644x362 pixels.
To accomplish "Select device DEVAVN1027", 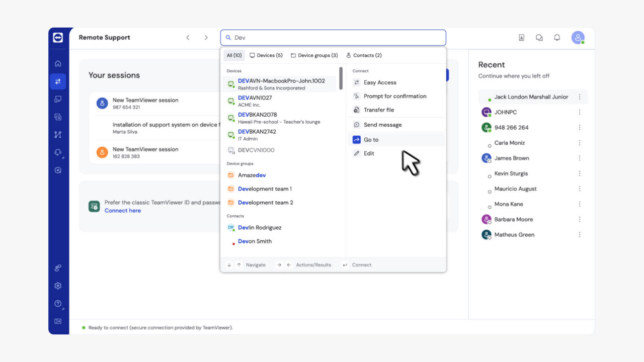I will click(x=280, y=101).
